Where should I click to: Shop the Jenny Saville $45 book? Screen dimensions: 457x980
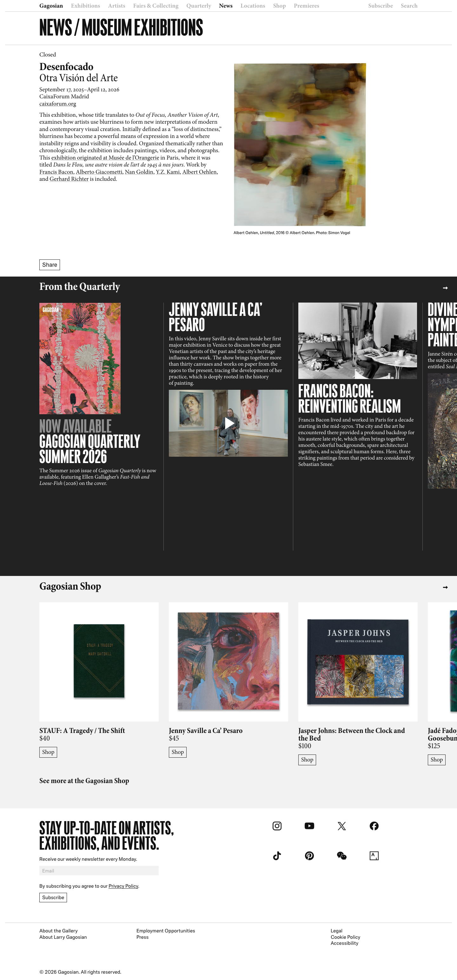[x=177, y=752]
